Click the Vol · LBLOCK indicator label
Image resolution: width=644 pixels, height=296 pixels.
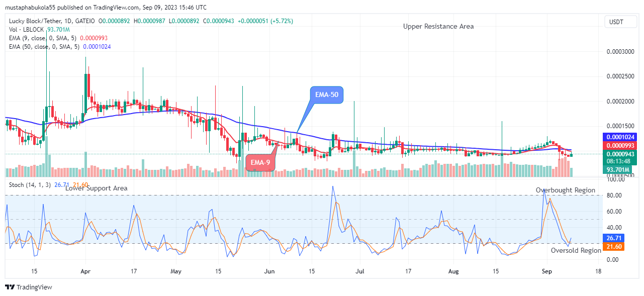tap(26, 30)
